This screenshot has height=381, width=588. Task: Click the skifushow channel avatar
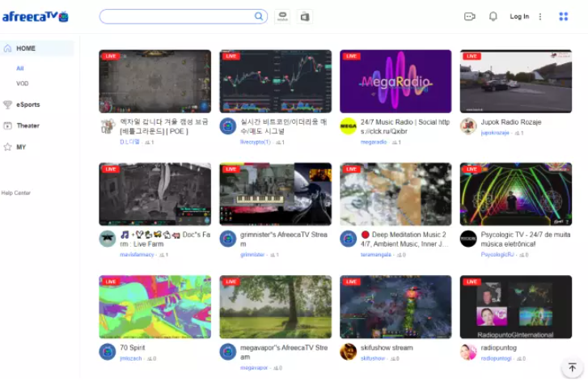pyautogui.click(x=348, y=351)
